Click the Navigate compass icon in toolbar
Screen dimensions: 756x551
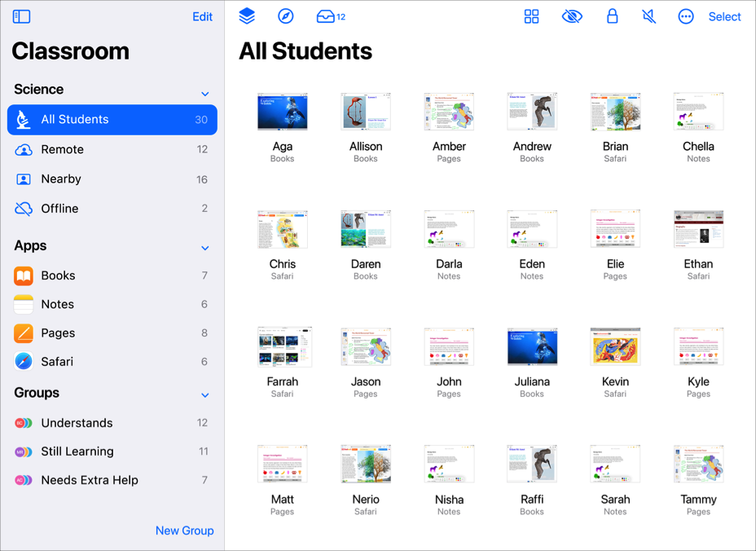click(x=286, y=15)
